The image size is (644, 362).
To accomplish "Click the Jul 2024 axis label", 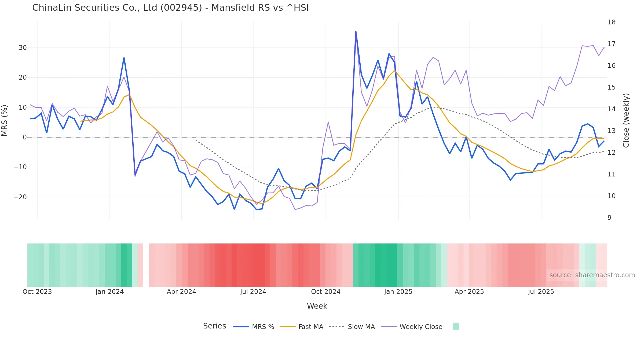I will (253, 292).
